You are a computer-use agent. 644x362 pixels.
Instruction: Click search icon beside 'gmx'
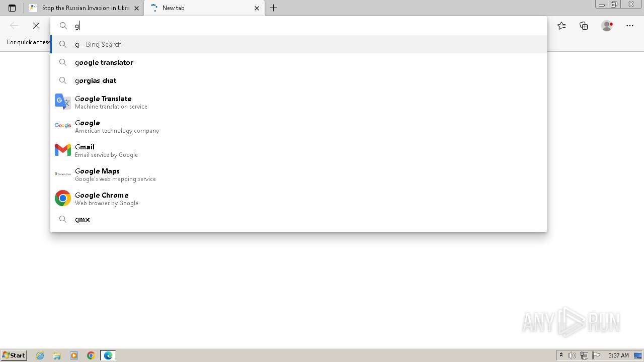point(63,219)
